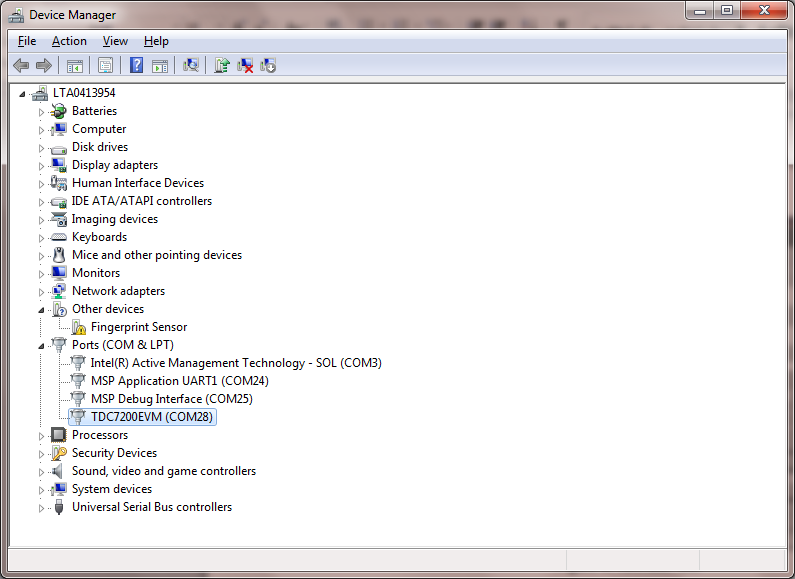Select the Human Interface Devices label
Image resolution: width=795 pixels, height=579 pixels.
[x=138, y=183]
